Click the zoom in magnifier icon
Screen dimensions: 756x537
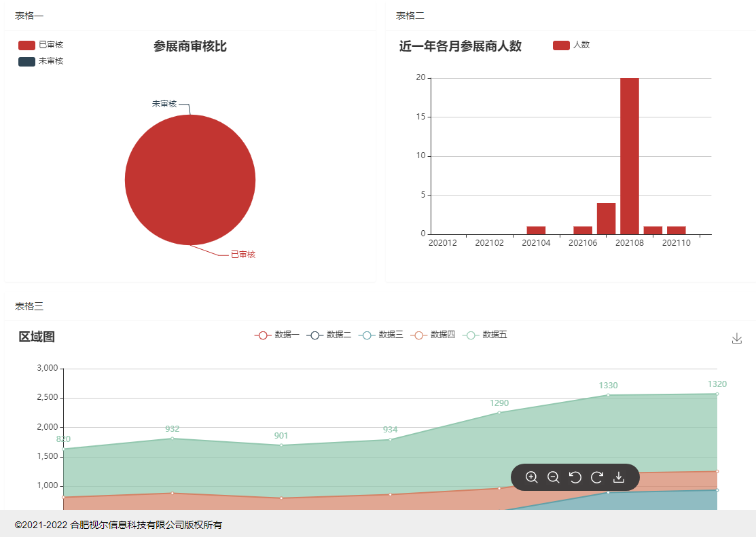(x=532, y=477)
